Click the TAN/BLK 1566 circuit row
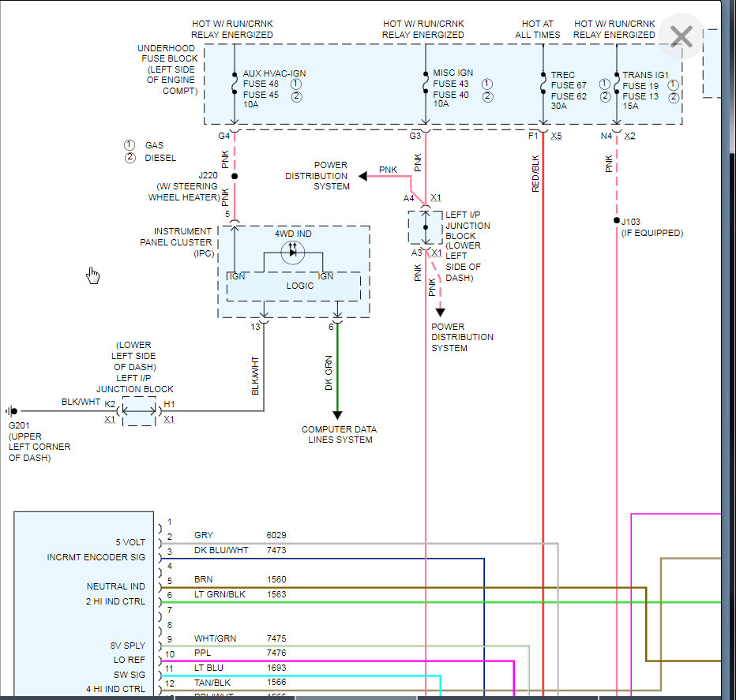 tap(240, 683)
